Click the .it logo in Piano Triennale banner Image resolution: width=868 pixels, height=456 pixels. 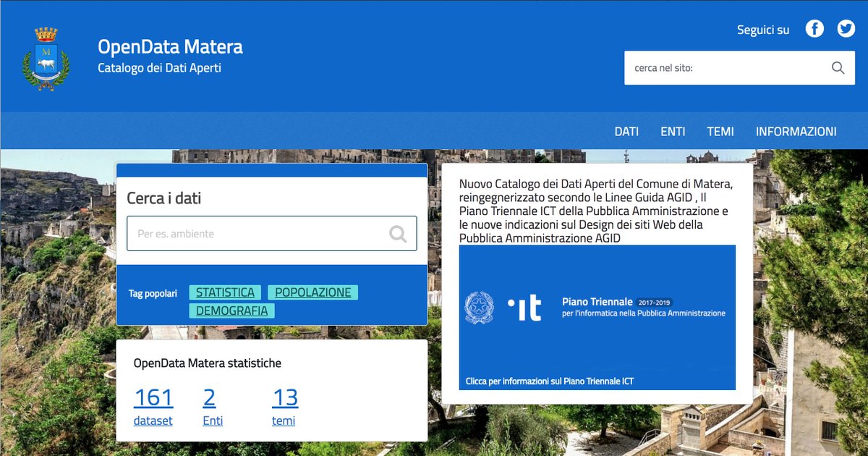click(x=524, y=308)
